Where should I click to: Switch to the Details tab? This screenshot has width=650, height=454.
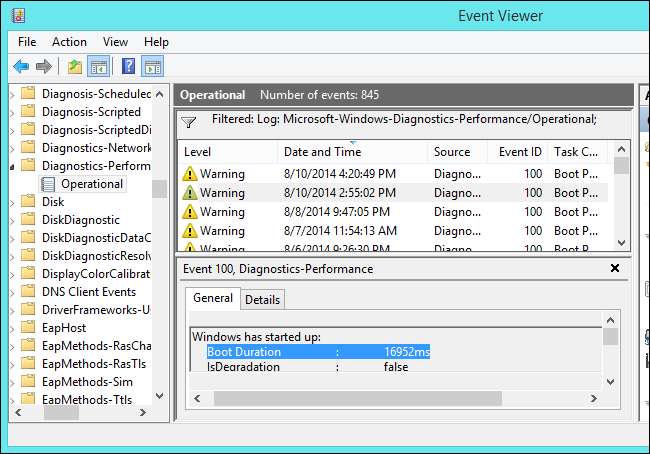click(x=262, y=299)
